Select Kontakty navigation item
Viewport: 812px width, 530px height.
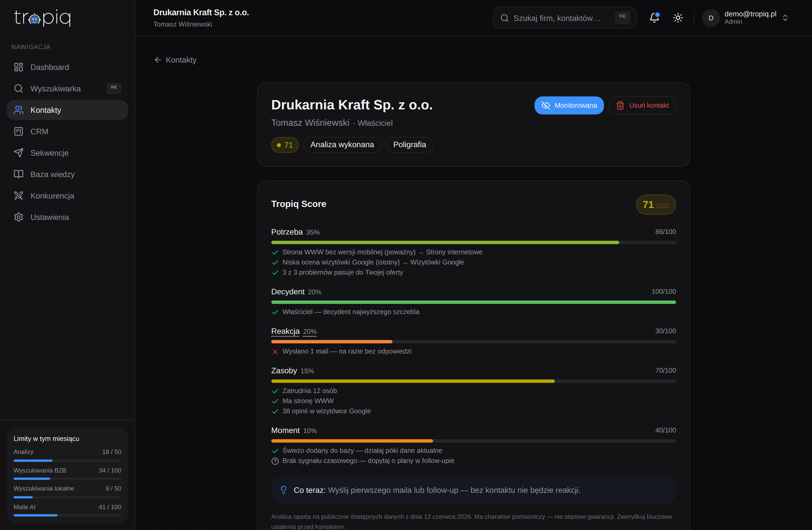point(67,110)
